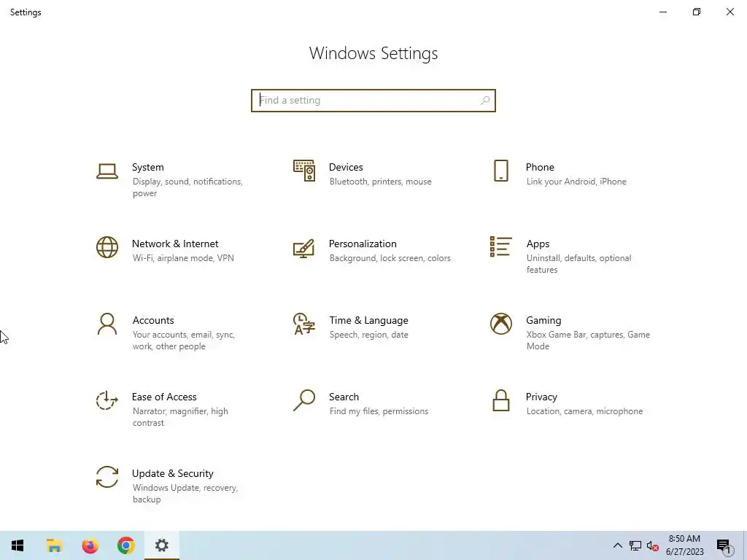Click 'Background, lock screen, colors' text
The image size is (747, 560).
(x=390, y=258)
